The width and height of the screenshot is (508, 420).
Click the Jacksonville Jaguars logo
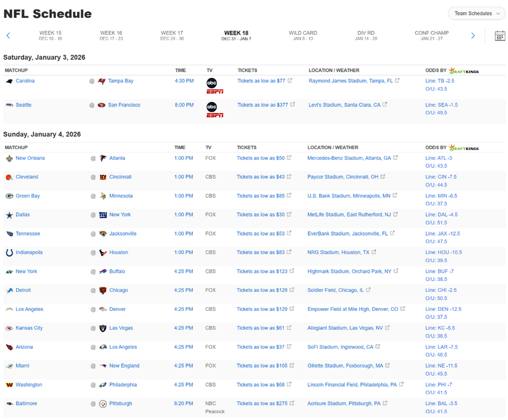tap(103, 234)
